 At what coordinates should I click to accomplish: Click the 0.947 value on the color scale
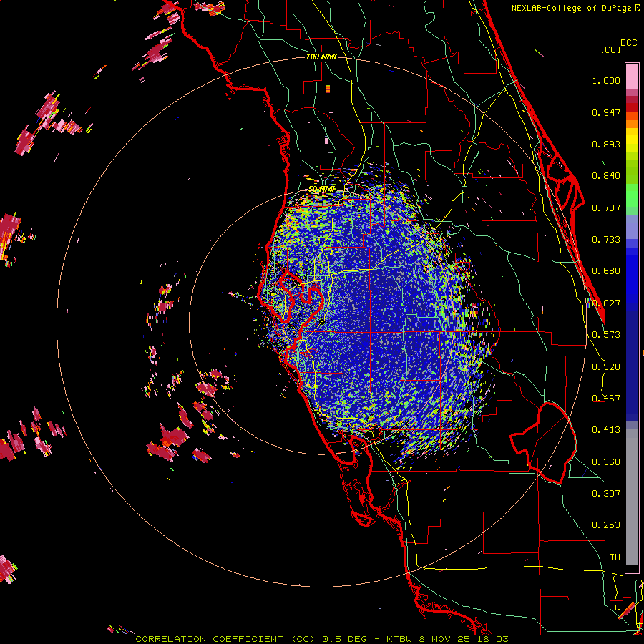click(x=606, y=112)
